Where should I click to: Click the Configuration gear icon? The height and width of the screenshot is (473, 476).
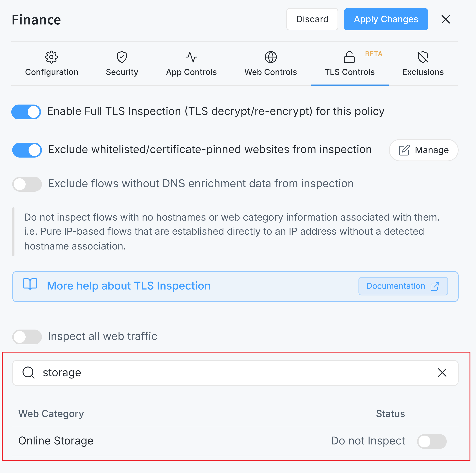coord(51,57)
